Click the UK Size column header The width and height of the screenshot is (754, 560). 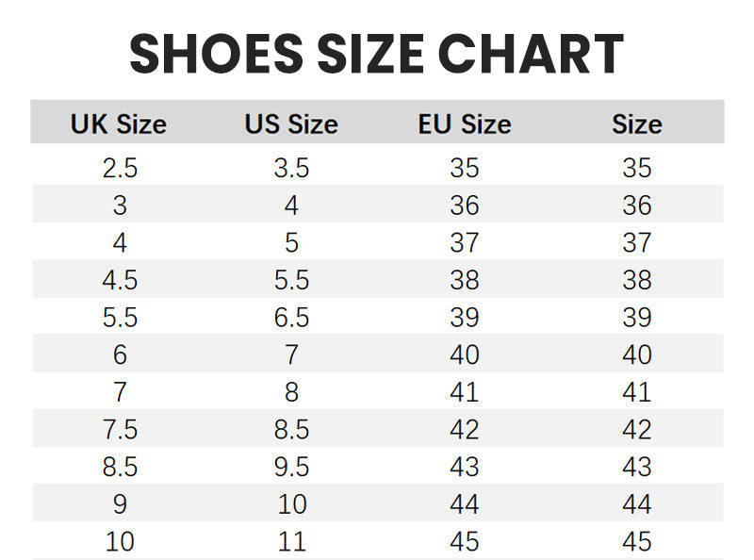[x=119, y=124]
